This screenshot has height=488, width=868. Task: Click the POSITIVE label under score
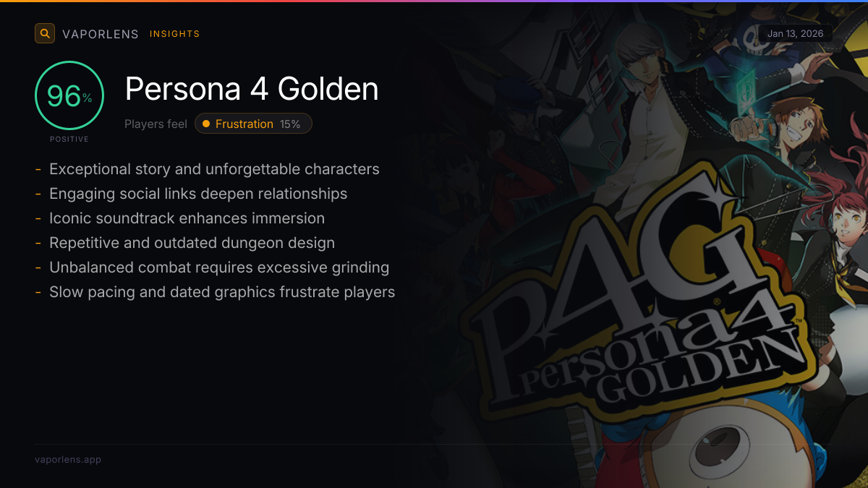[69, 139]
